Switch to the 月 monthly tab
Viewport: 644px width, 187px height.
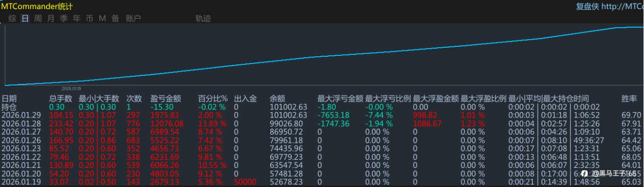(51, 19)
